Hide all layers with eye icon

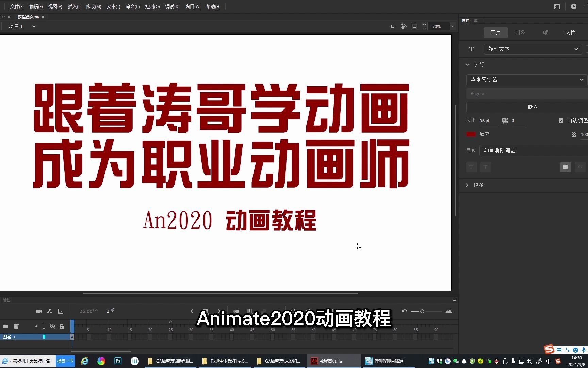click(53, 326)
